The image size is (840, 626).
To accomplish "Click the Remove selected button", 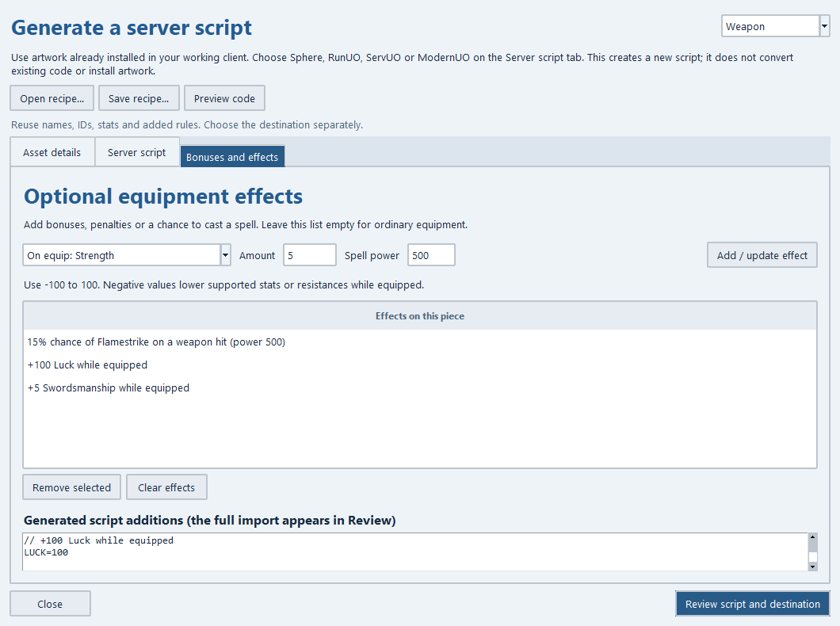I will tap(72, 487).
